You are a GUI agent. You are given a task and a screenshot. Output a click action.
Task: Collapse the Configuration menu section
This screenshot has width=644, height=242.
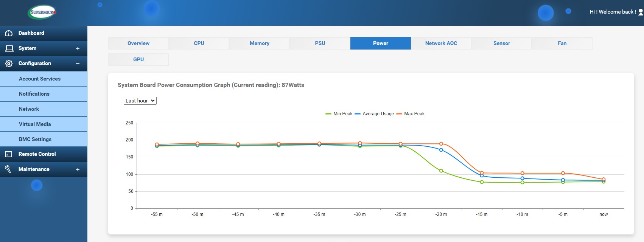coord(78,64)
